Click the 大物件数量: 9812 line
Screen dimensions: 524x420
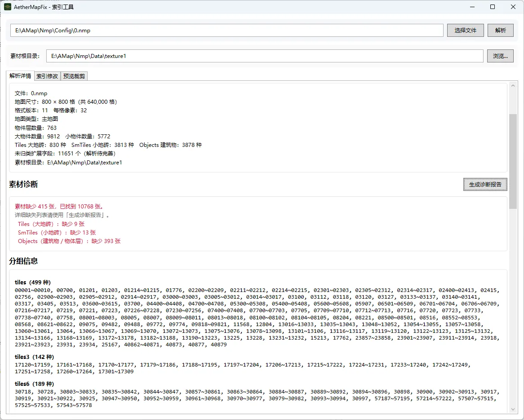[62, 136]
